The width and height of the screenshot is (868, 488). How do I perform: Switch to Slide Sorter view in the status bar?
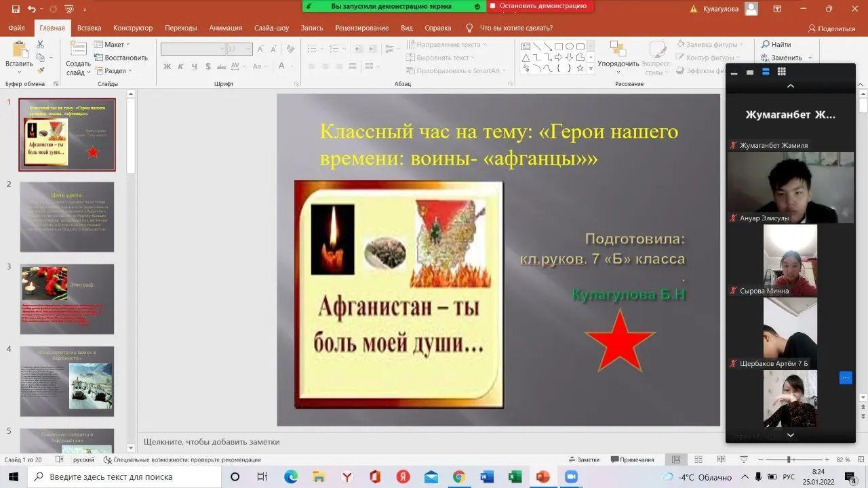(698, 460)
